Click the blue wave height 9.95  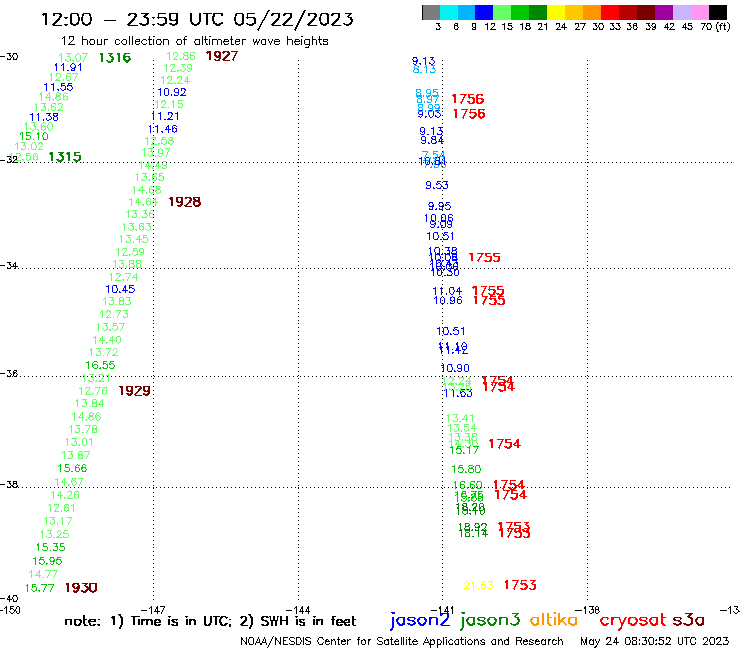439,206
